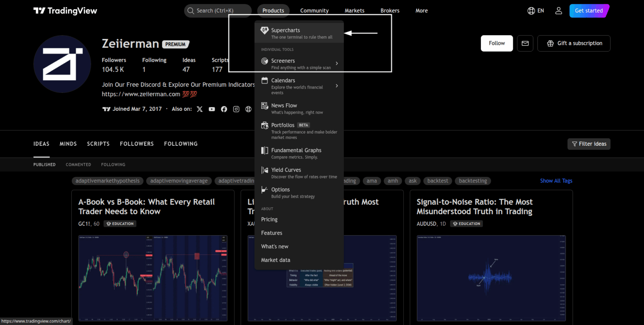Click Show All Tags link
The image size is (644, 325).
(x=556, y=181)
